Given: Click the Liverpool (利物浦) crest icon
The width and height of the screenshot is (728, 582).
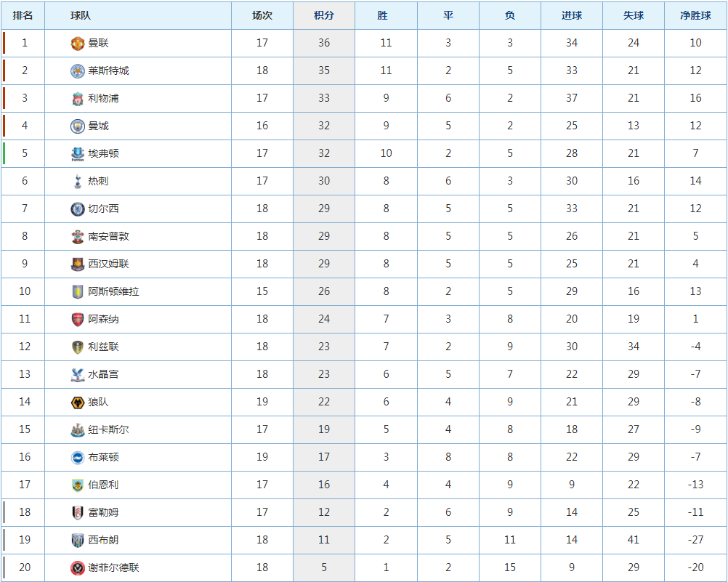Looking at the screenshot, I should [78, 99].
